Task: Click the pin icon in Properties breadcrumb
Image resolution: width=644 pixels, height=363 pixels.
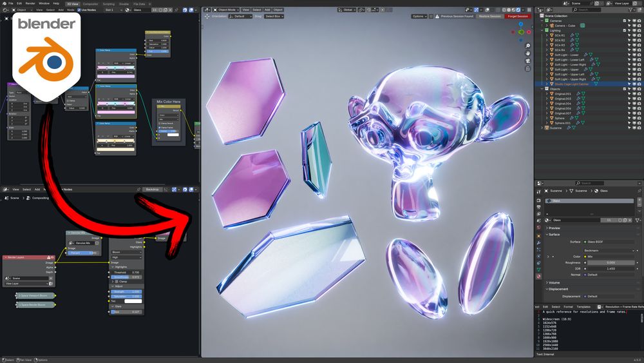Action: pyautogui.click(x=639, y=191)
